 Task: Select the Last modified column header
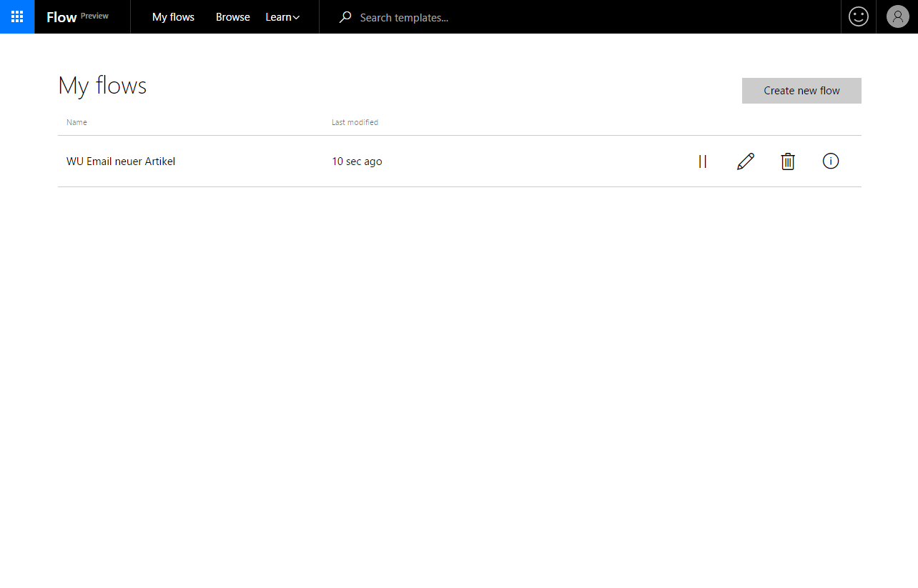(355, 122)
